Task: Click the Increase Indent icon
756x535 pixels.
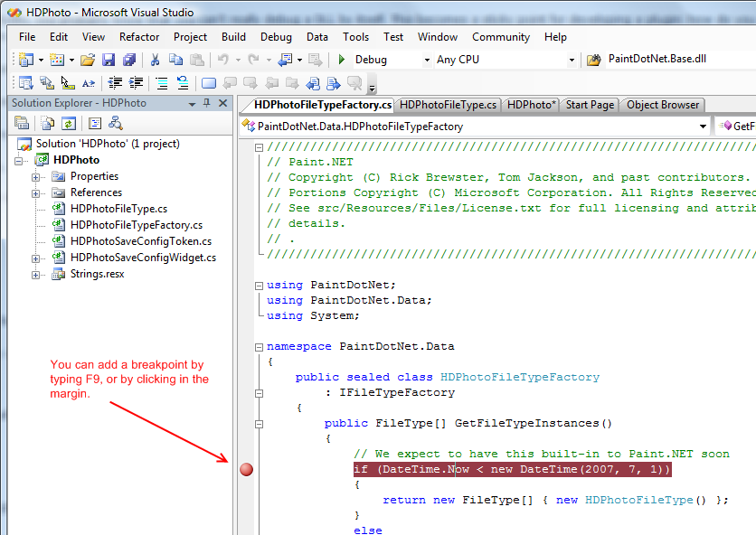Action: tap(136, 83)
